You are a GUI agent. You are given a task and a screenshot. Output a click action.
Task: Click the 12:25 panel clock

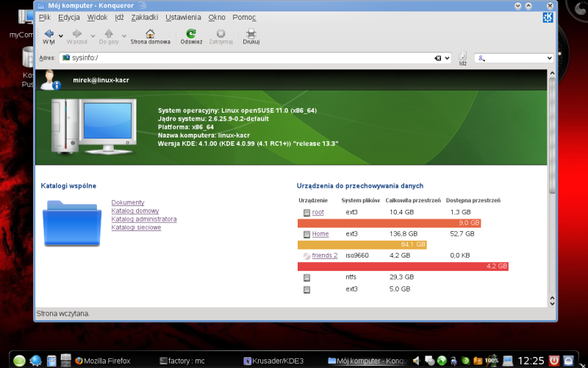click(531, 361)
